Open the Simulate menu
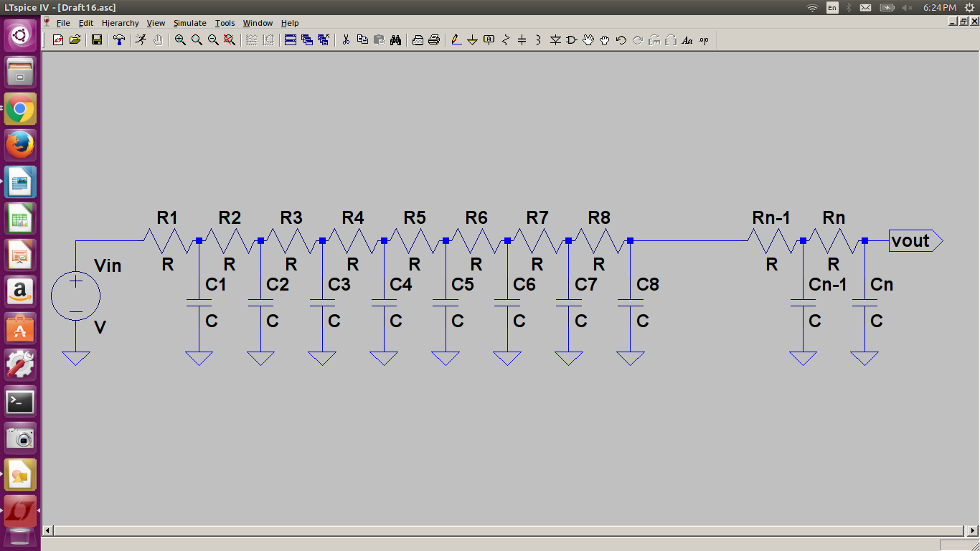 coord(189,23)
